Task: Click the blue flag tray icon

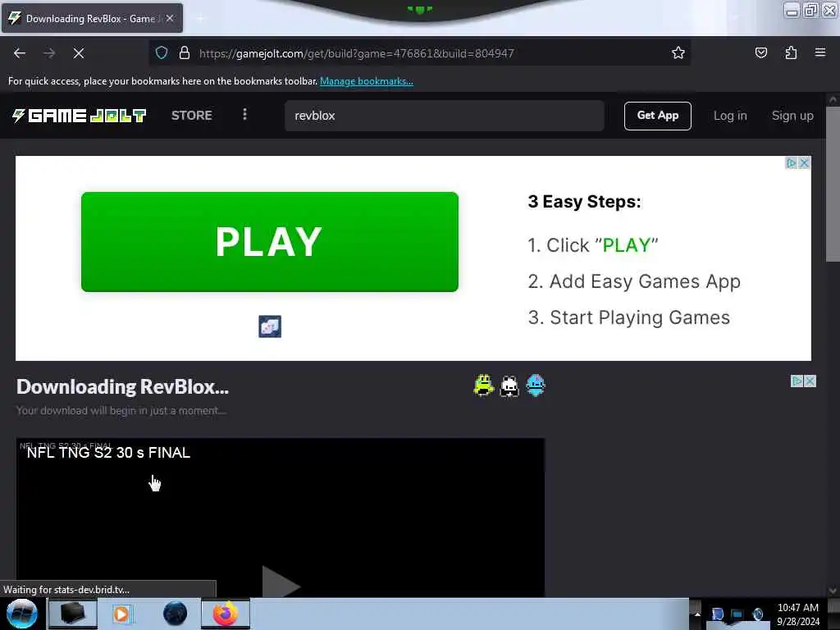Action: click(x=717, y=614)
